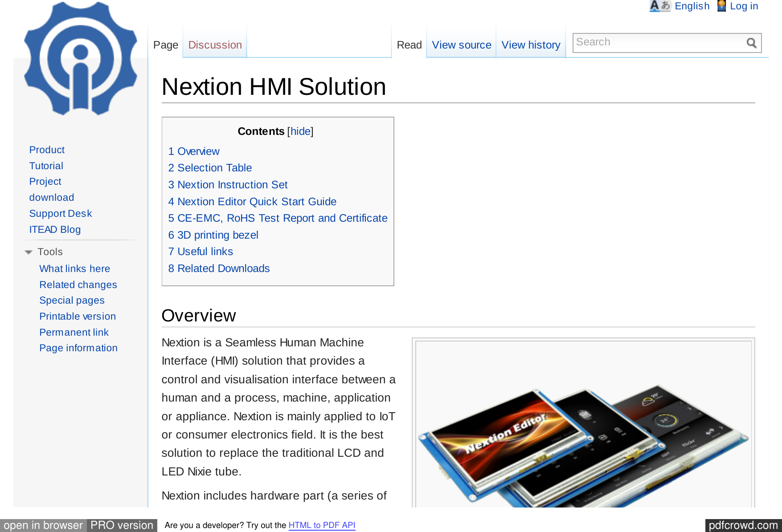Visit the ITEAD Blog link
Image resolution: width=782 pixels, height=532 pixels.
coord(55,230)
